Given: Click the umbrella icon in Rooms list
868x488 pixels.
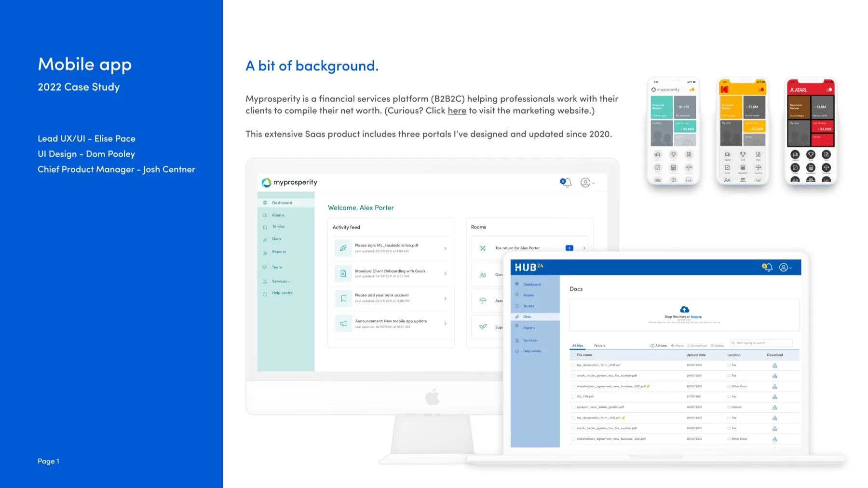Looking at the screenshot, I should [x=483, y=300].
